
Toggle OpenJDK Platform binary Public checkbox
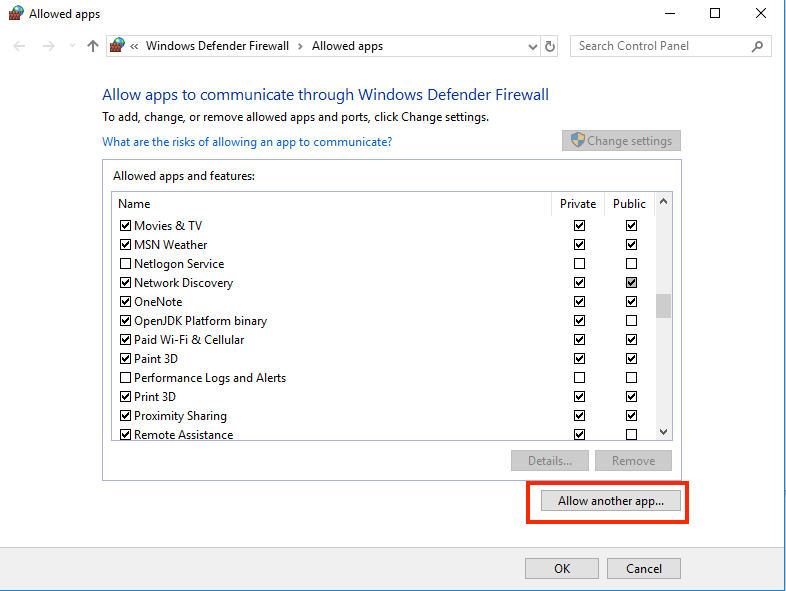pyautogui.click(x=632, y=320)
